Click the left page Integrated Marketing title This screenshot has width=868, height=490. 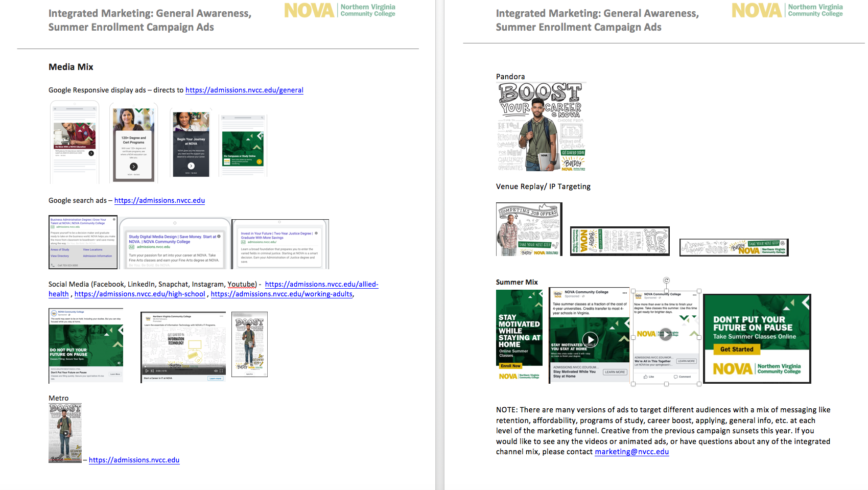pos(150,20)
